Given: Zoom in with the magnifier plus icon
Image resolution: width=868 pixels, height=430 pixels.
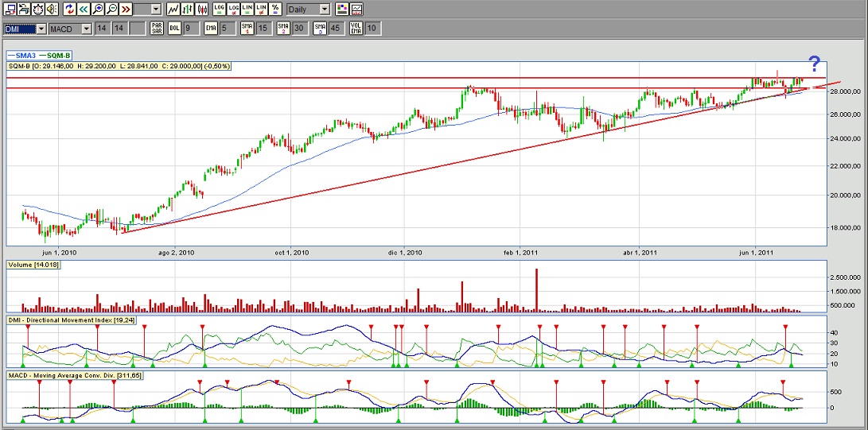Looking at the screenshot, I should (98, 10).
